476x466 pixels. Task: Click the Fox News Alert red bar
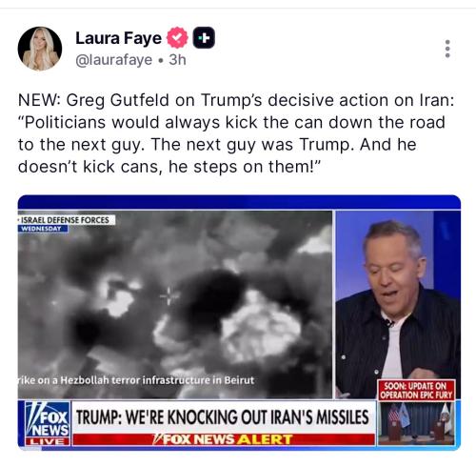[x=224, y=439]
